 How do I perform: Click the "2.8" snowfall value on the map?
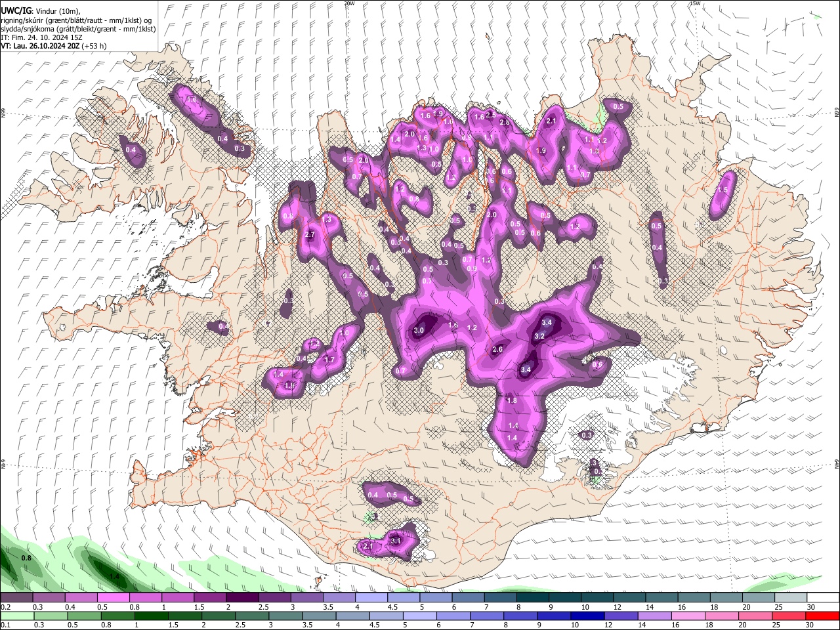(x=505, y=122)
